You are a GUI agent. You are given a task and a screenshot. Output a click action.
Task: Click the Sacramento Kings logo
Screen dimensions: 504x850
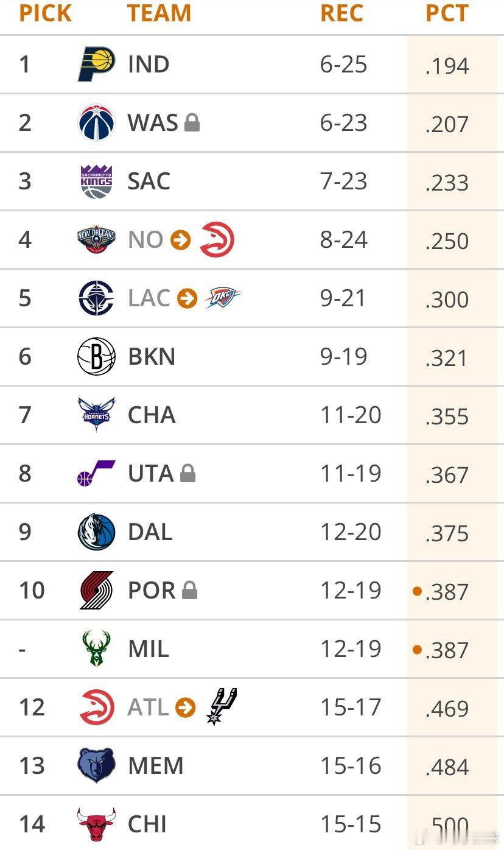(x=96, y=181)
